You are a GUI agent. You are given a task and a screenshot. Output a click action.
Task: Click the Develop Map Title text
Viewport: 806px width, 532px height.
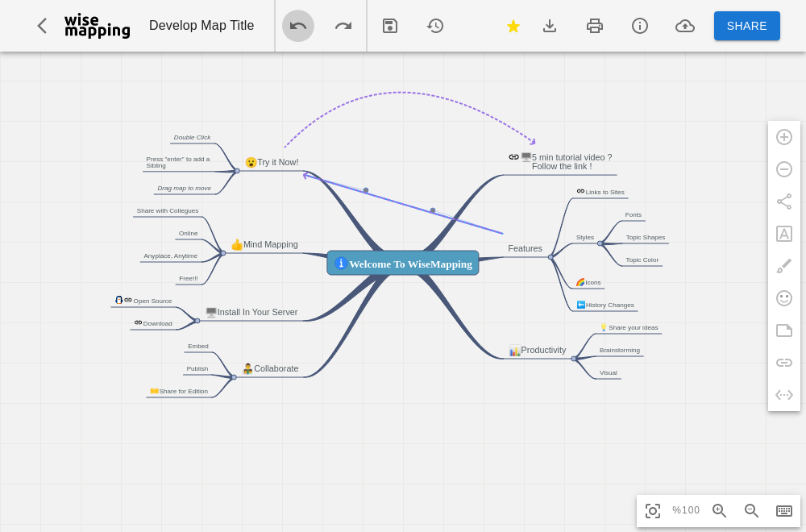click(201, 26)
